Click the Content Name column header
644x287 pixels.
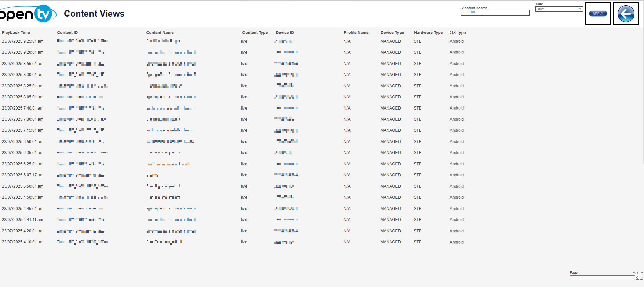[x=160, y=33]
